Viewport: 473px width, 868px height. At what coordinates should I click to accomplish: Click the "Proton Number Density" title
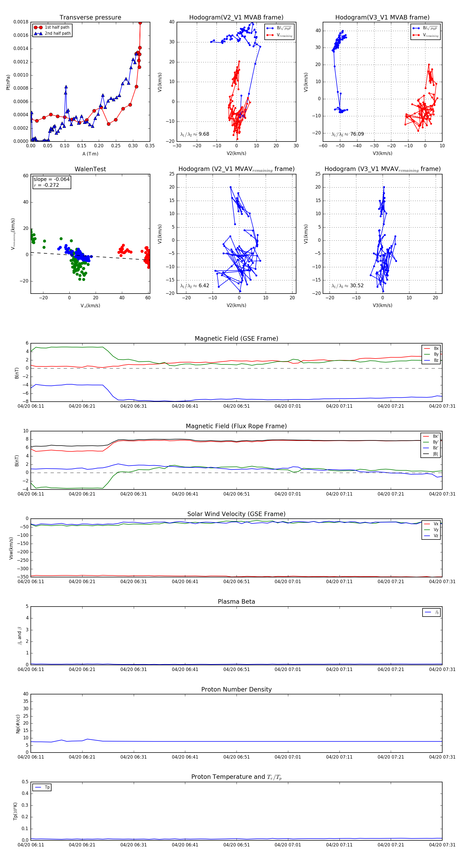[236, 689]
